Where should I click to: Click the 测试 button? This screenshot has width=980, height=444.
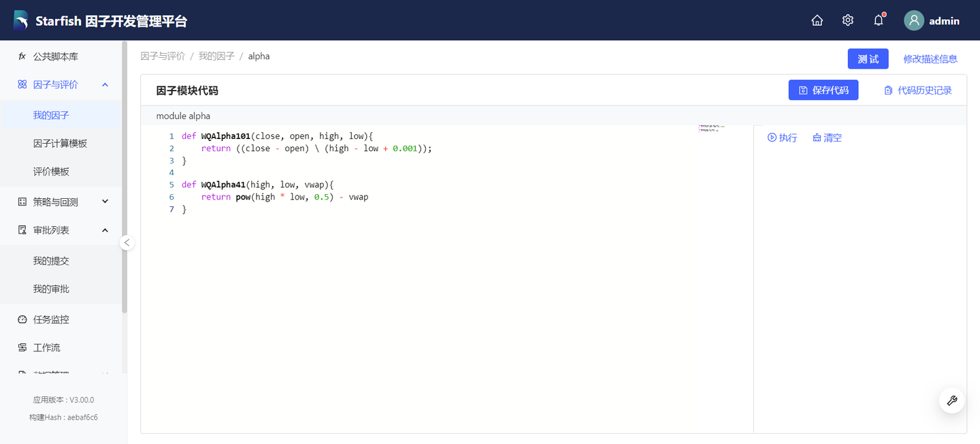click(868, 59)
